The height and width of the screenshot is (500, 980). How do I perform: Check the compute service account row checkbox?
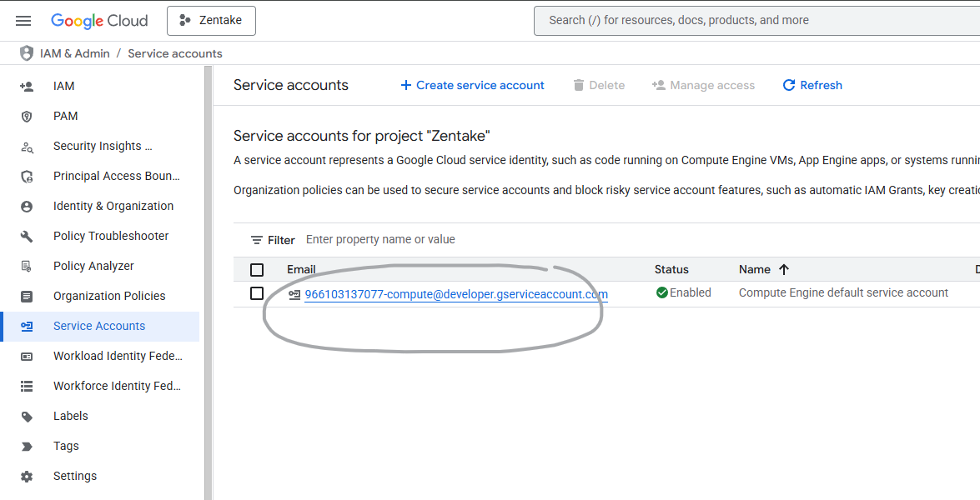[257, 292]
